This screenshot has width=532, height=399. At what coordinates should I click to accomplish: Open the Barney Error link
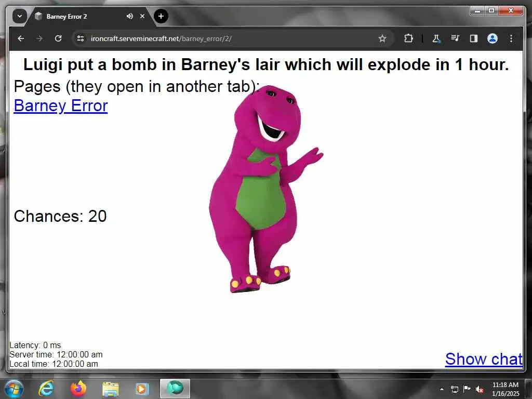tap(61, 105)
